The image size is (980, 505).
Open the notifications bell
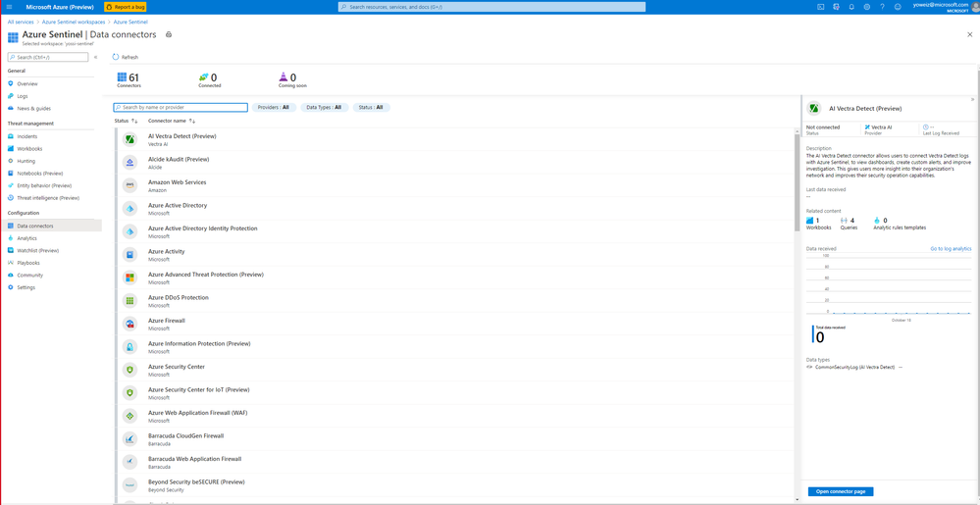tap(851, 7)
